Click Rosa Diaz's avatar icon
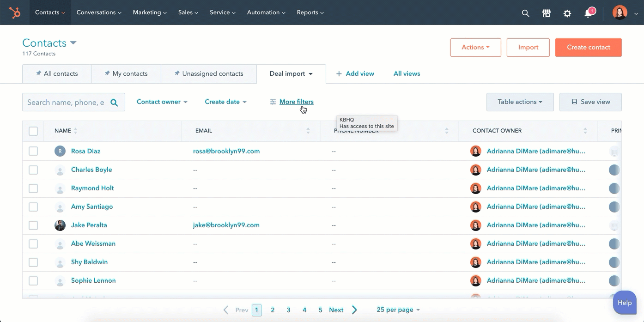 point(60,151)
